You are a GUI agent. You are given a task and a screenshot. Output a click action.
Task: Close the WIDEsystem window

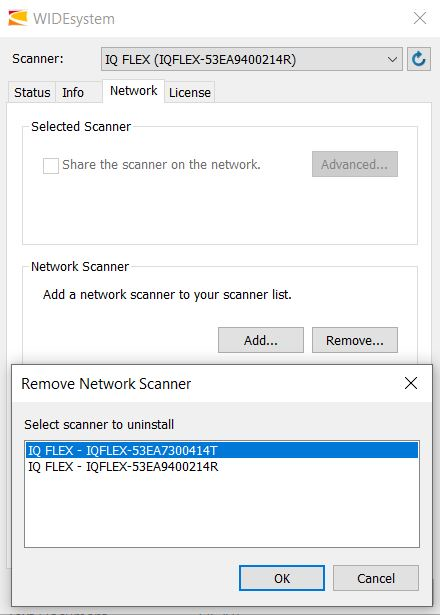tap(420, 18)
